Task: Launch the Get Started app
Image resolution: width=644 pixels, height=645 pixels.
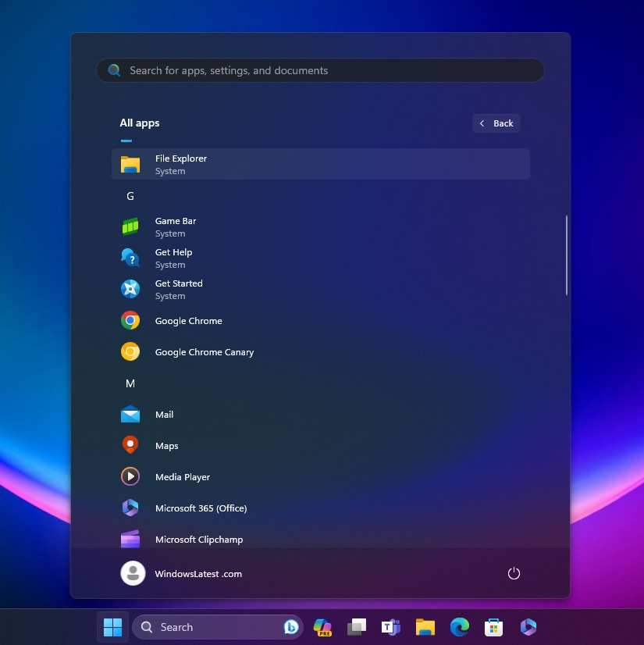Action: (178, 289)
